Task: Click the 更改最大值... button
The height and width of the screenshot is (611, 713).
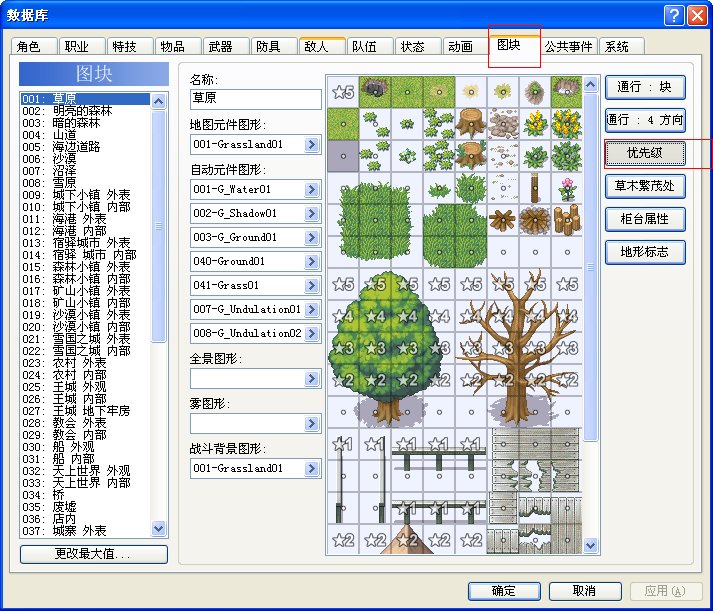Action: (94, 554)
